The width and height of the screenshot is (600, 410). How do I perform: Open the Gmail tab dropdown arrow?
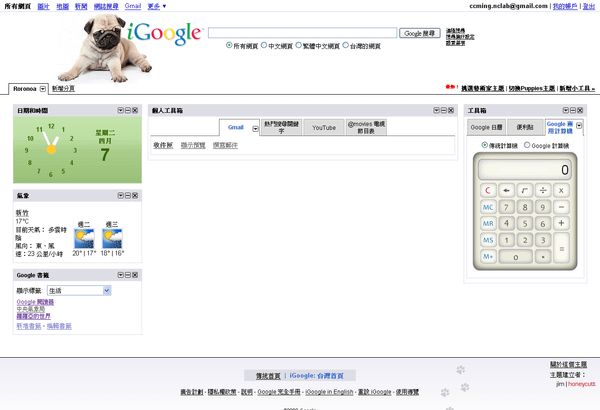[255, 129]
